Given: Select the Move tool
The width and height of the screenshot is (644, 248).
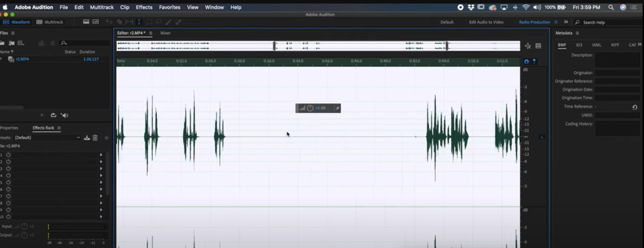Looking at the screenshot, I should 109,22.
